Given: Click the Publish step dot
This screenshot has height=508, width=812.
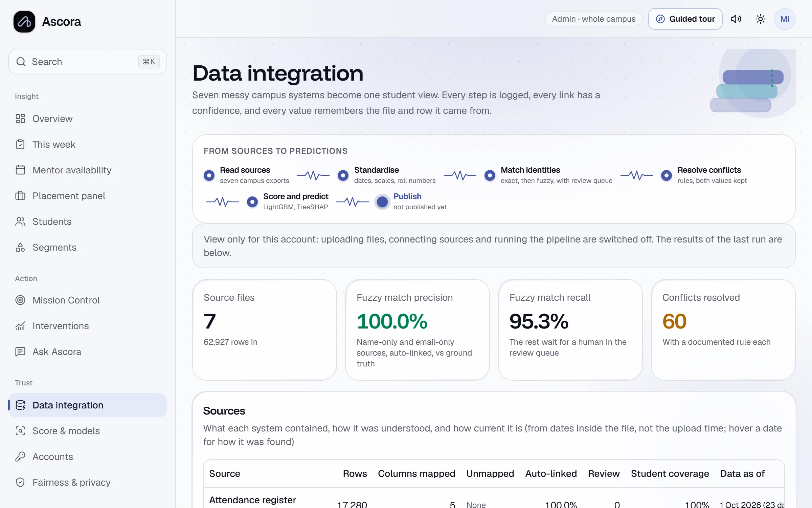Looking at the screenshot, I should coord(382,202).
